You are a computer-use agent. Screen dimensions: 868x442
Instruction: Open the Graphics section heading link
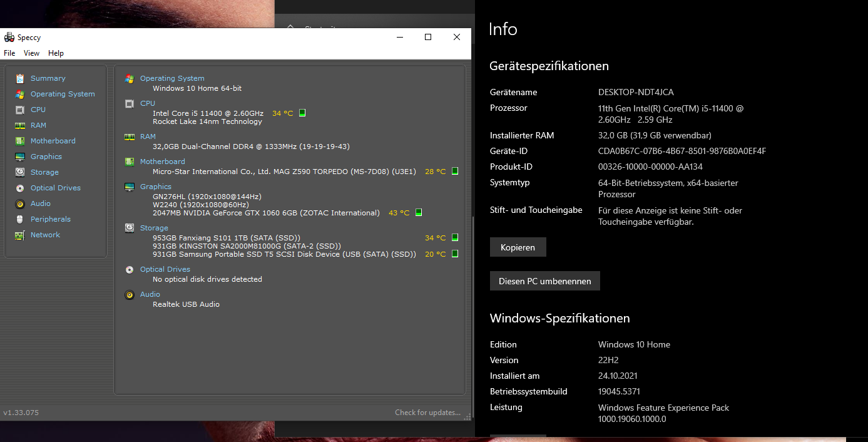click(x=156, y=187)
